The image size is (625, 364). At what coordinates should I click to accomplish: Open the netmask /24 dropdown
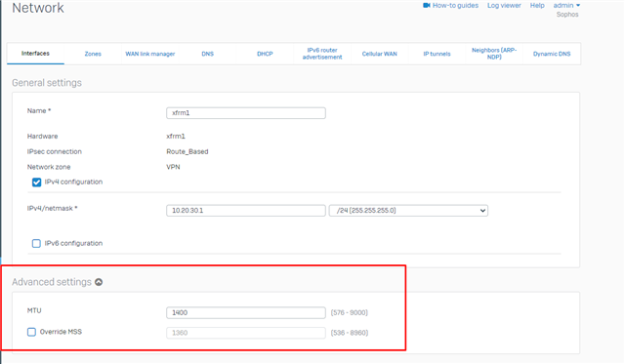click(408, 210)
